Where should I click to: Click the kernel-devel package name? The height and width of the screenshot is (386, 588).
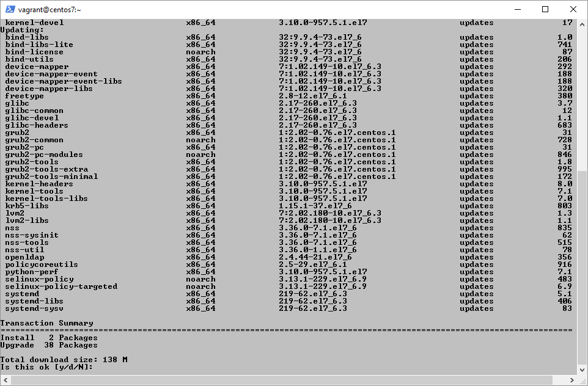click(x=34, y=23)
